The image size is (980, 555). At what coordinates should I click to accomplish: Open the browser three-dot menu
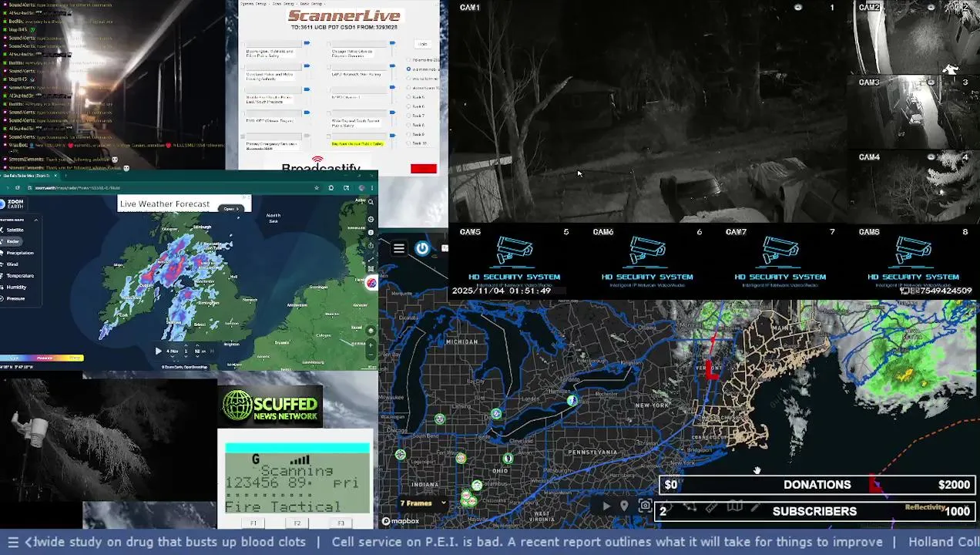[x=372, y=188]
